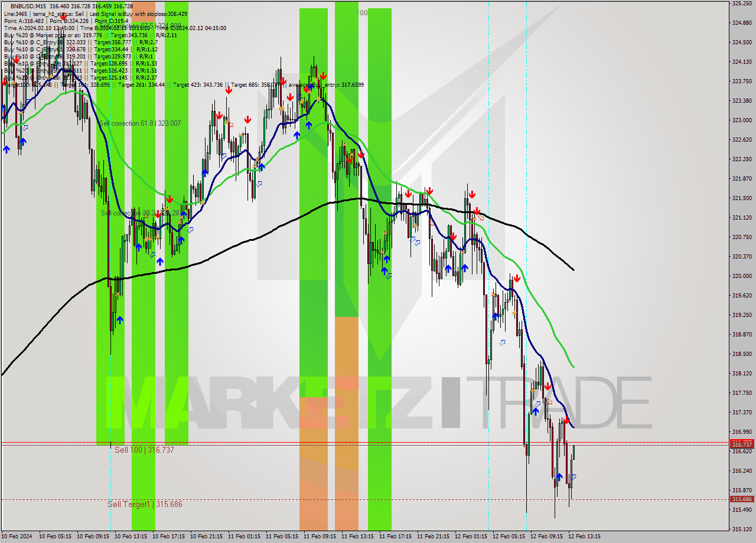This screenshot has width=756, height=543.
Task: Click the '11 Feb 09:15' time axis label
Action: (x=320, y=537)
